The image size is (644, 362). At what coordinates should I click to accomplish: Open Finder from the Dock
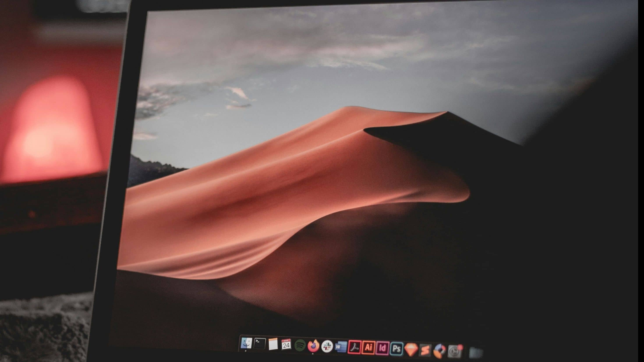[246, 343]
